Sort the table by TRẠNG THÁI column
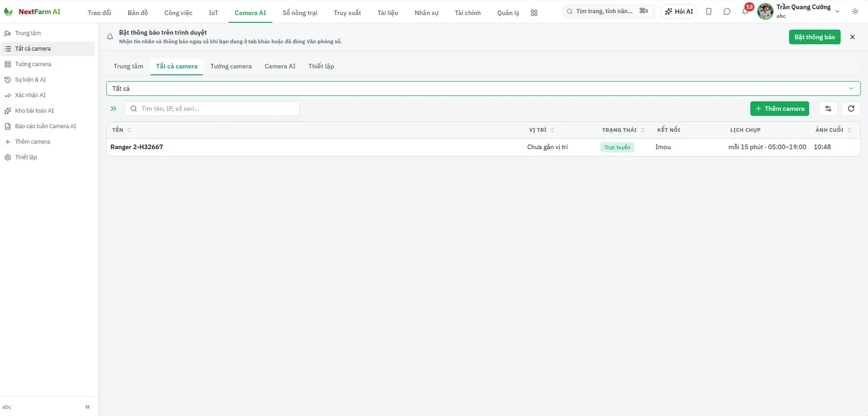The width and height of the screenshot is (868, 416). pyautogui.click(x=623, y=130)
